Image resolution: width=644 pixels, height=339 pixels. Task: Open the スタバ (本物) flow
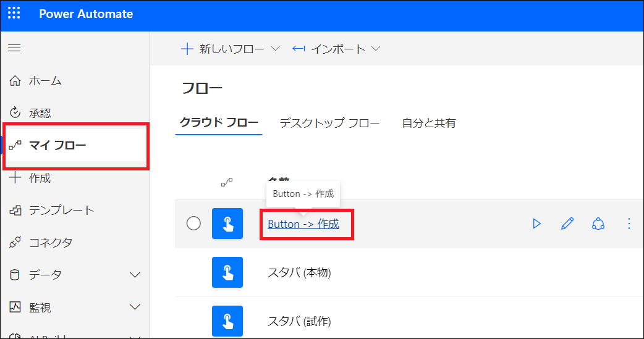coord(299,272)
